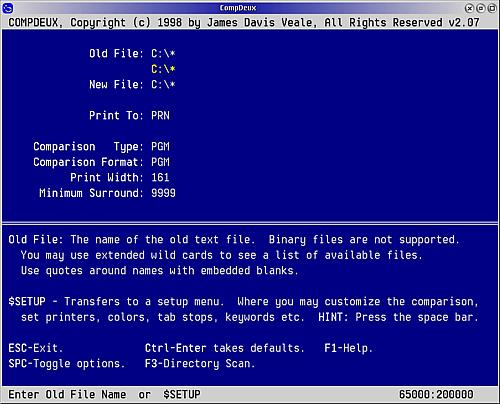
Task: Click the 65000:200000 status indicator
Action: coord(436,394)
